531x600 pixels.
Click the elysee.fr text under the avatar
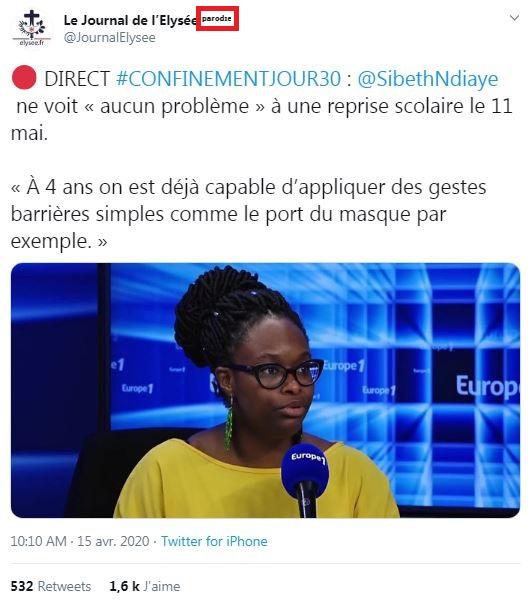(31, 43)
